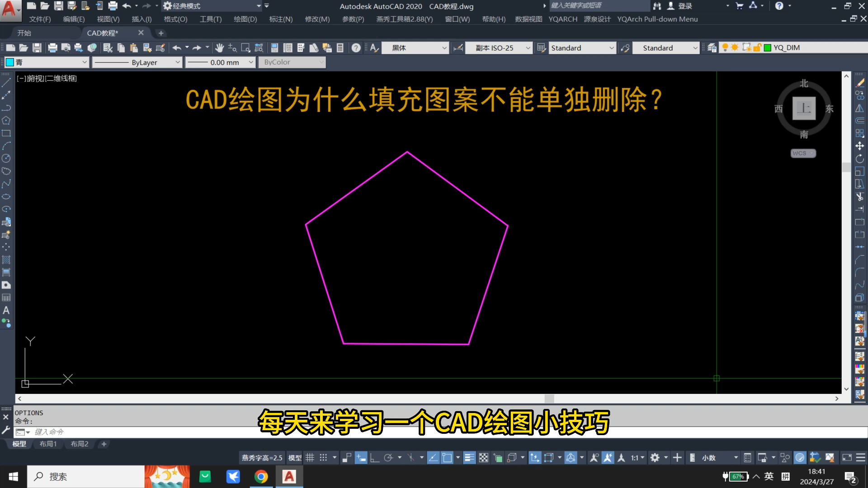This screenshot has width=868, height=488.
Task: Select the Circle draw tool
Action: (6, 159)
